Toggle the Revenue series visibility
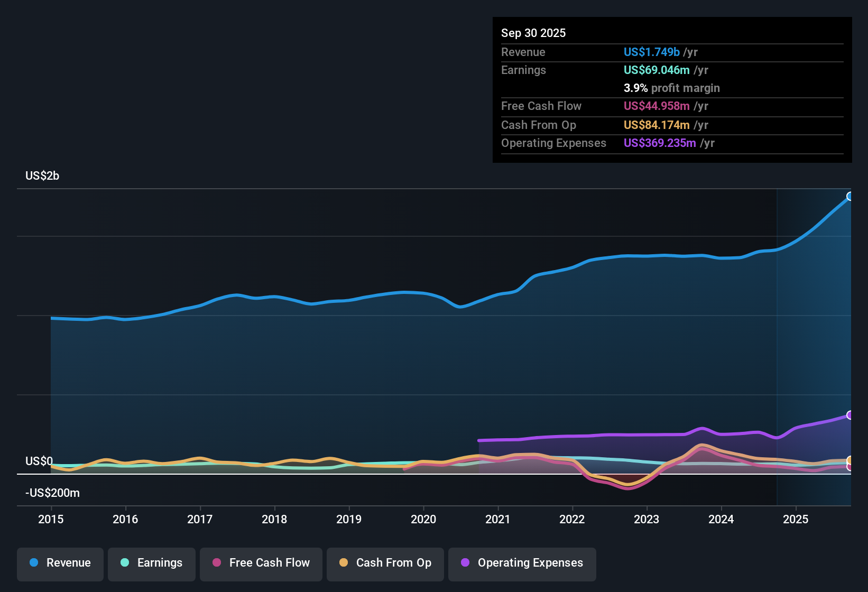The image size is (868, 592). coord(60,563)
